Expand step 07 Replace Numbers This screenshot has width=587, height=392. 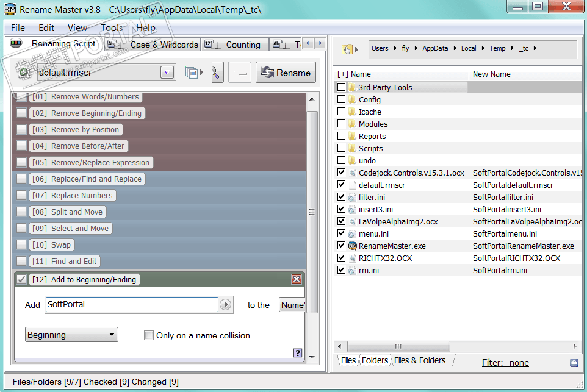pos(72,195)
